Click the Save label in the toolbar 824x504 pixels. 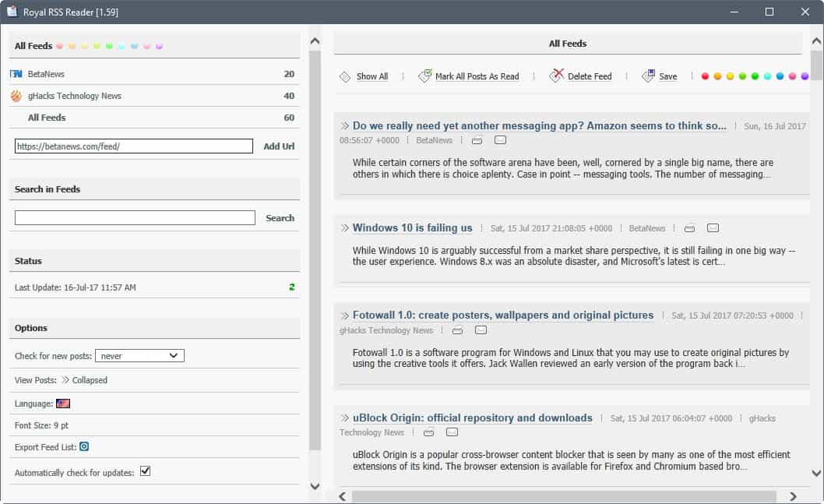(x=668, y=77)
